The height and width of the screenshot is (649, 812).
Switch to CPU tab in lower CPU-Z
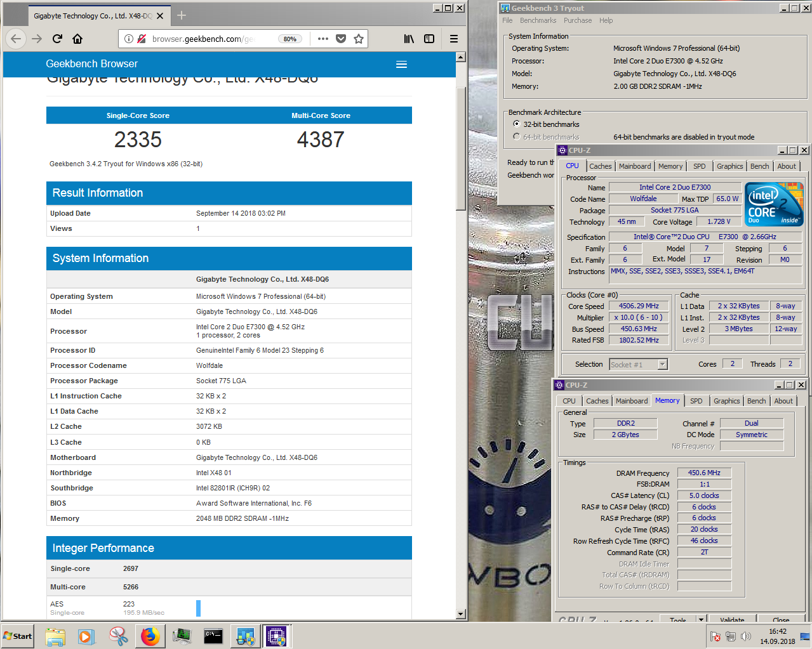pos(569,401)
